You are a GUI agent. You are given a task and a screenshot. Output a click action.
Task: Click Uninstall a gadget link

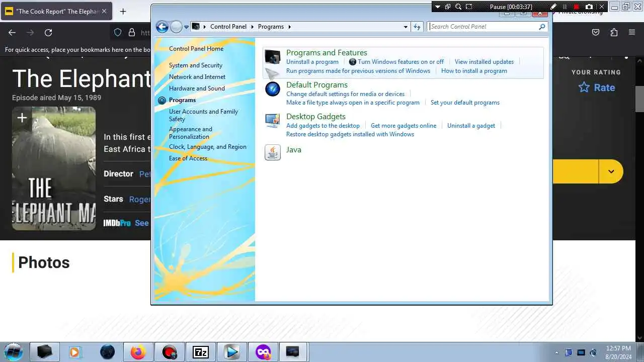click(x=471, y=126)
